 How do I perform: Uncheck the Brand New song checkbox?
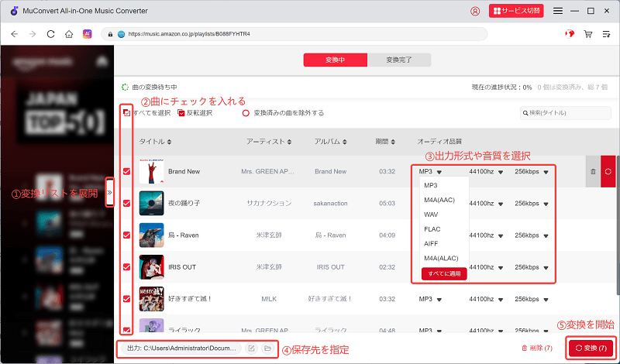(126, 171)
